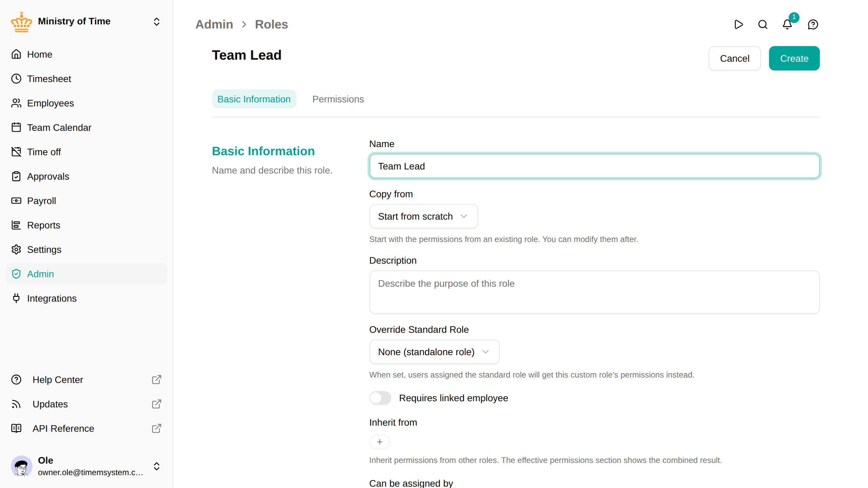Image resolution: width=868 pixels, height=488 pixels.
Task: Click the Admin shield icon
Action: tap(16, 274)
